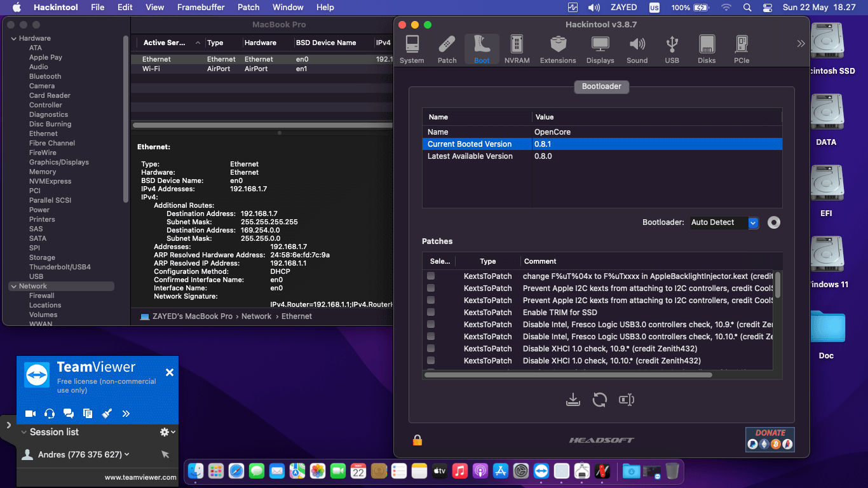Click 'ZAYED's MacBook Pro' in the path bar
The height and width of the screenshot is (488, 868).
click(186, 316)
